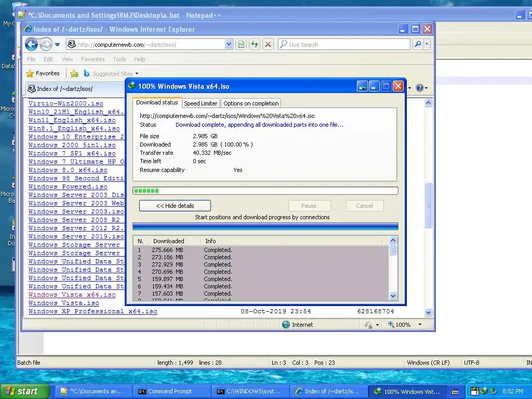Open the File menu in Internet Explorer
Viewport: 532px width, 399px height.
click(31, 59)
